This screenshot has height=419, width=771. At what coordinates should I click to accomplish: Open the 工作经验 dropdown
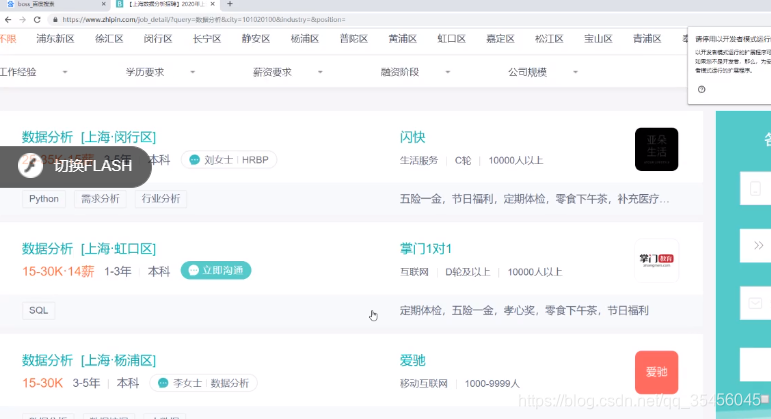click(33, 72)
